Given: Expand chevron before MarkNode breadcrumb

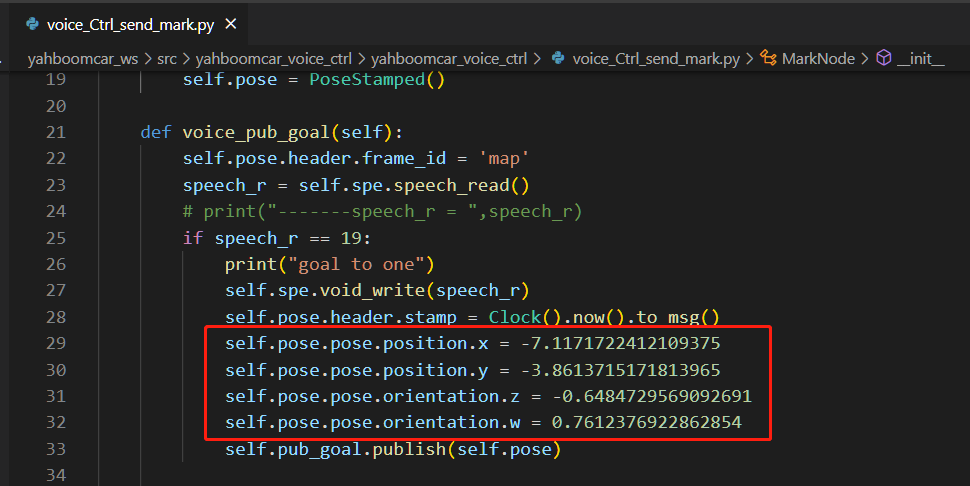Looking at the screenshot, I should click(749, 59).
